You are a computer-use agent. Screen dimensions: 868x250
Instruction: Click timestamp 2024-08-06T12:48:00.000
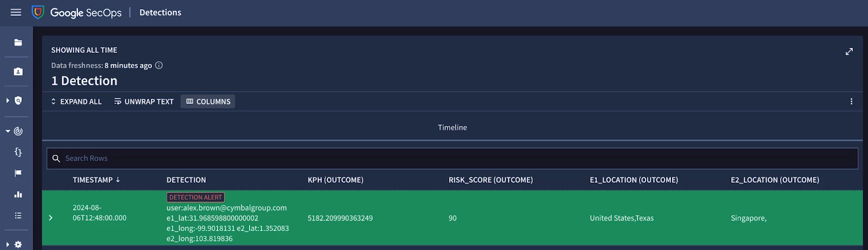pyautogui.click(x=99, y=212)
